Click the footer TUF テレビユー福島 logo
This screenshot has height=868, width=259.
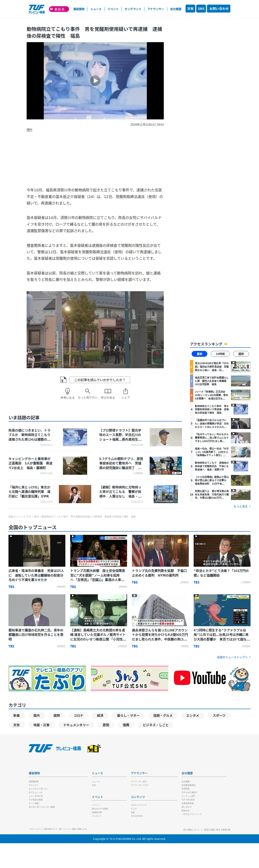55,748
